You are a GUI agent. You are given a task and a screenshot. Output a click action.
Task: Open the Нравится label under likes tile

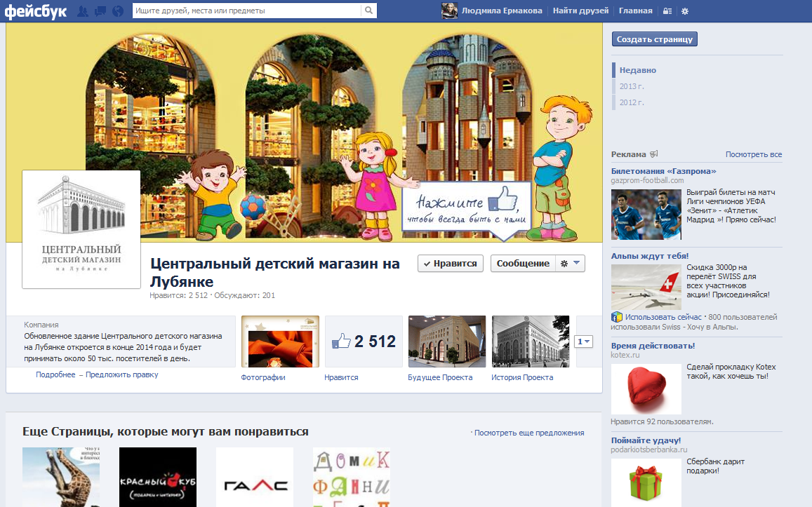tap(341, 377)
